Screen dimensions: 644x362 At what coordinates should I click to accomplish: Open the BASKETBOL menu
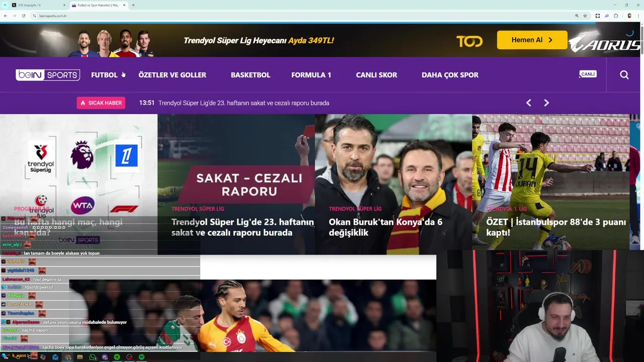tap(251, 75)
